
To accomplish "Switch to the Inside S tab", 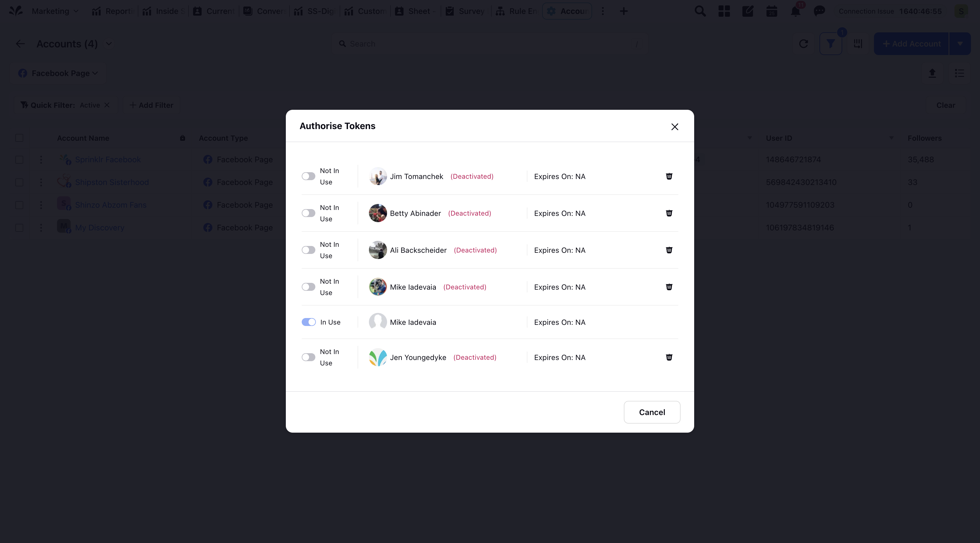I will pos(163,11).
